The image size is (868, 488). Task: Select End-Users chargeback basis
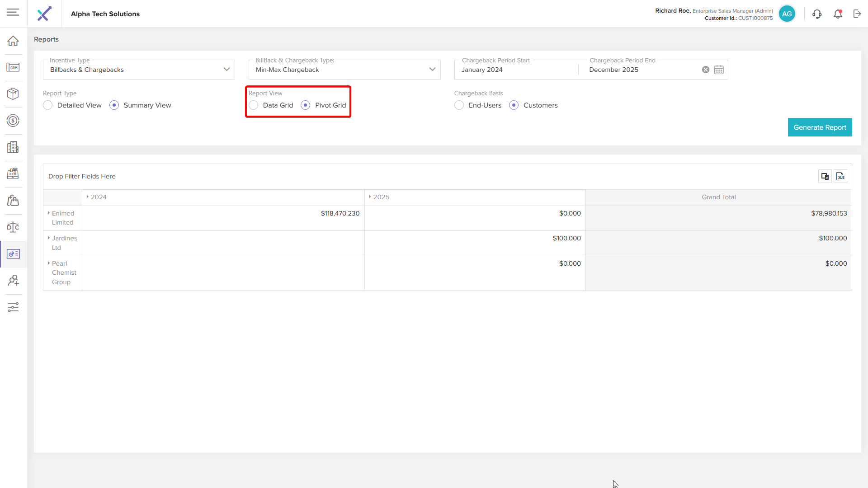pyautogui.click(x=459, y=105)
